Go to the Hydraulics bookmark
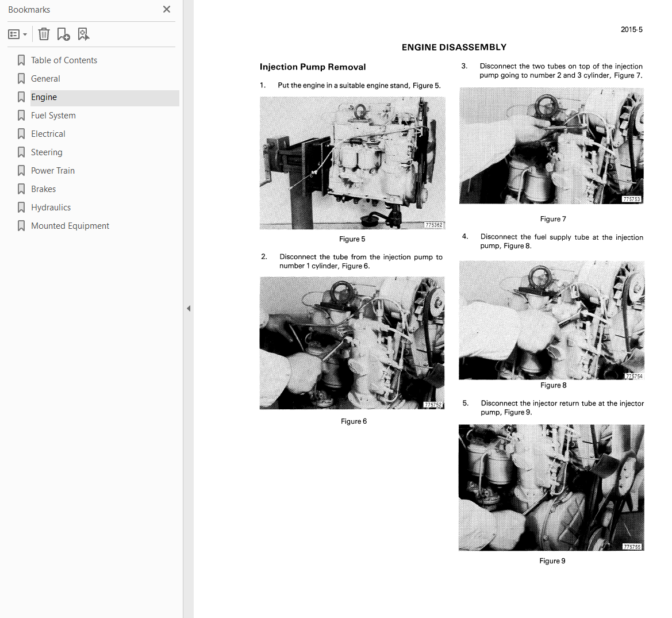 (x=51, y=208)
